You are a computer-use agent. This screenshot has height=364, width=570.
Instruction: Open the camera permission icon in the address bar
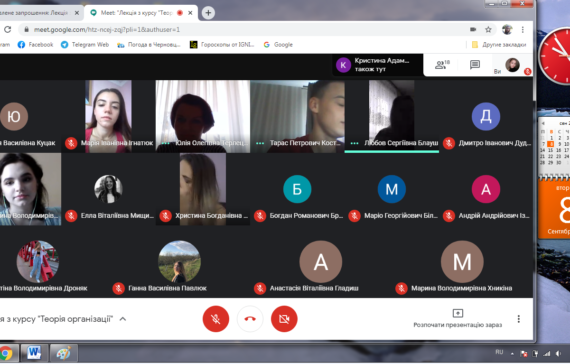473,29
